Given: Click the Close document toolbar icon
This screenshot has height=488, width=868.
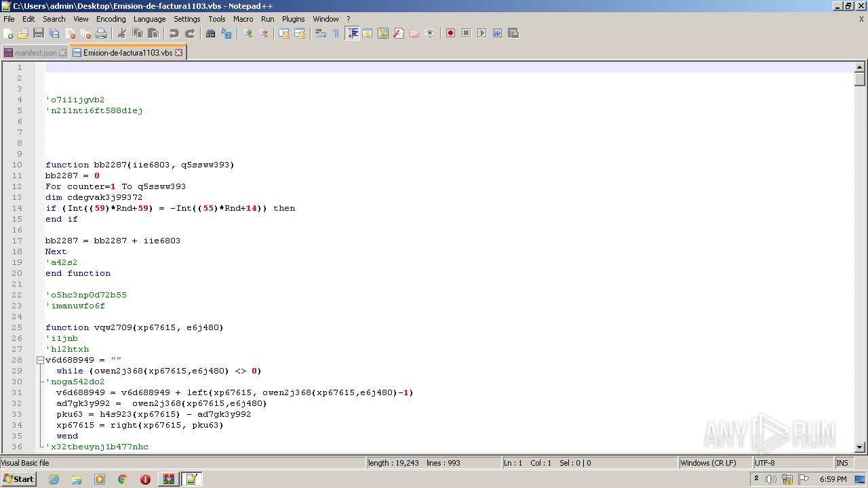Looking at the screenshot, I should point(70,33).
